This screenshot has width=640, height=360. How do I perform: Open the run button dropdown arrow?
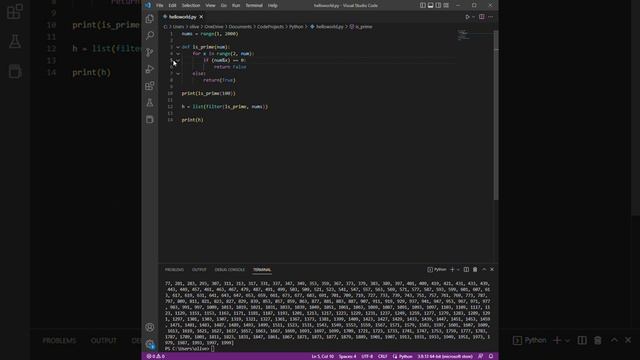[473, 17]
